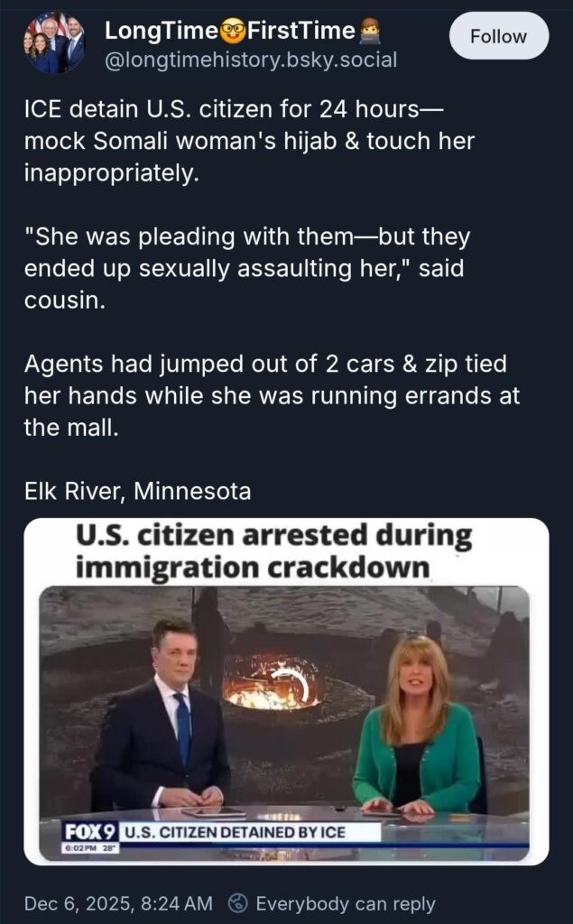
Task: Click the "U.S. citizen arrested" video headline
Action: point(273,551)
